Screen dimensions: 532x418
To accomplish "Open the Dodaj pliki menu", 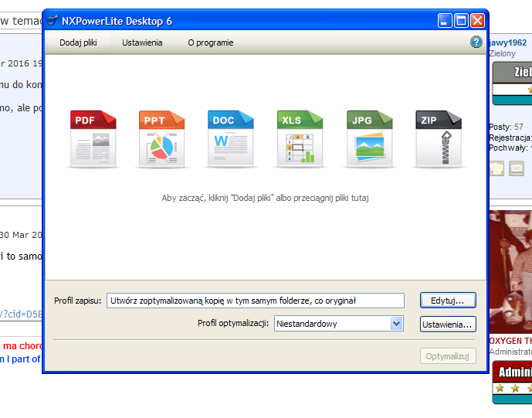I will click(78, 42).
